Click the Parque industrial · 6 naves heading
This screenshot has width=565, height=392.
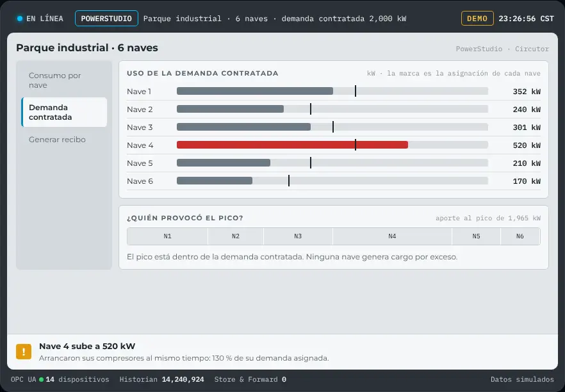[x=87, y=47]
